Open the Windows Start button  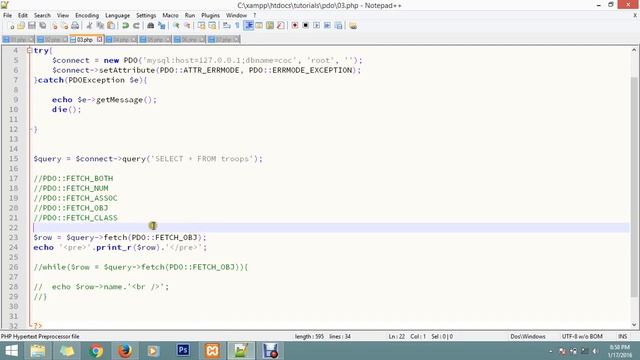pos(11,351)
